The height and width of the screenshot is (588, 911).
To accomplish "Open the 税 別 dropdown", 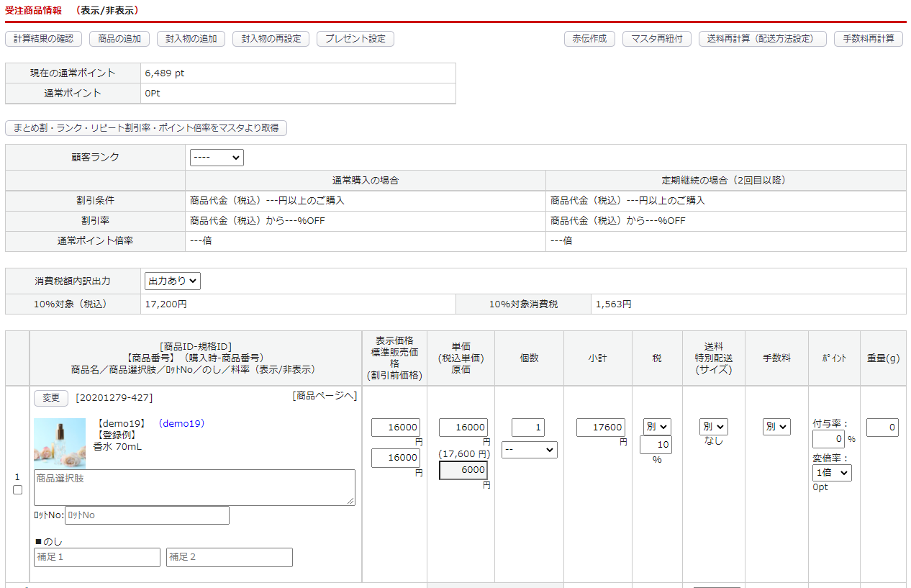I will tap(656, 427).
